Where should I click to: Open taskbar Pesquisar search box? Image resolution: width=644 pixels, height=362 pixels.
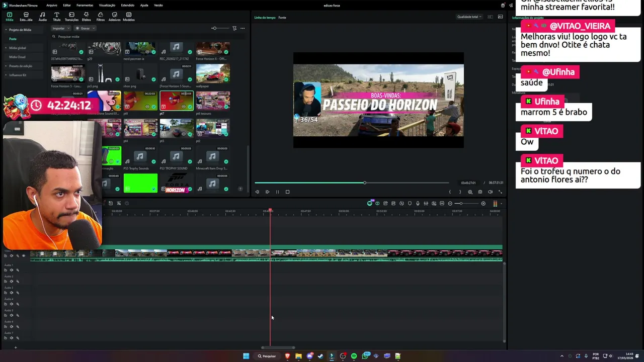click(267, 356)
